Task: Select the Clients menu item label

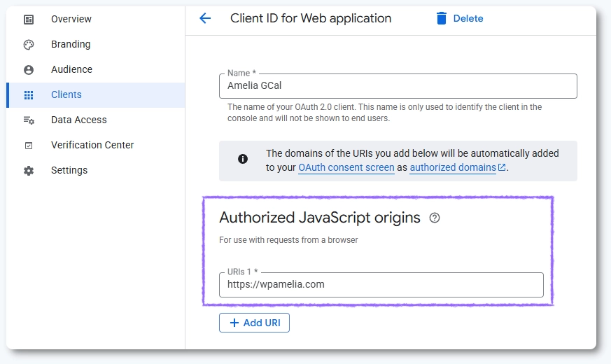Action: 66,95
